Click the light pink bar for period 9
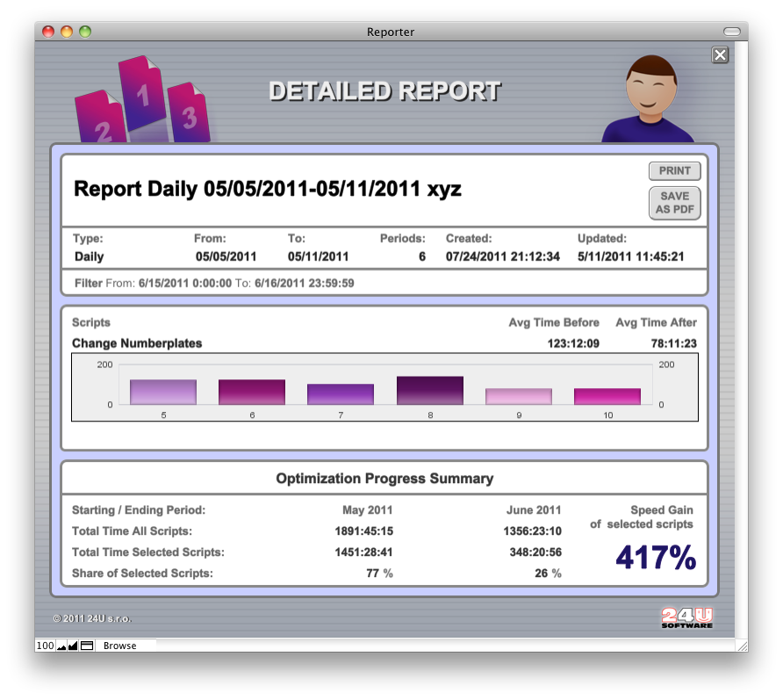 pos(519,396)
